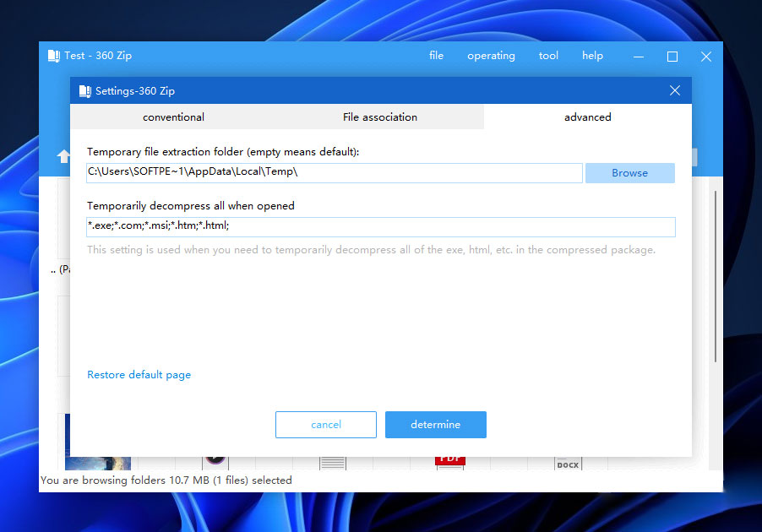Click the main window vertical scrollbar
Screen dimensions: 762x532
716,276
